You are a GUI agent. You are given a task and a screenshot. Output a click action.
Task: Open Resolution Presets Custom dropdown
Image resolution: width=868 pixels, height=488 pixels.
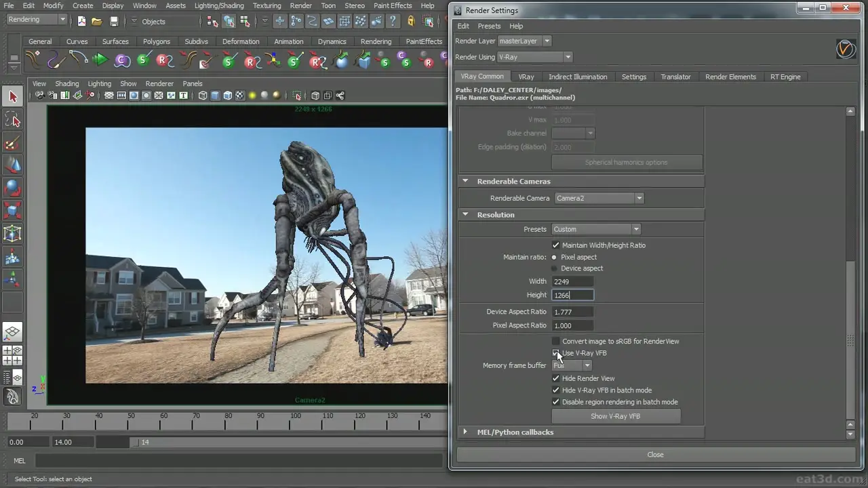click(596, 229)
